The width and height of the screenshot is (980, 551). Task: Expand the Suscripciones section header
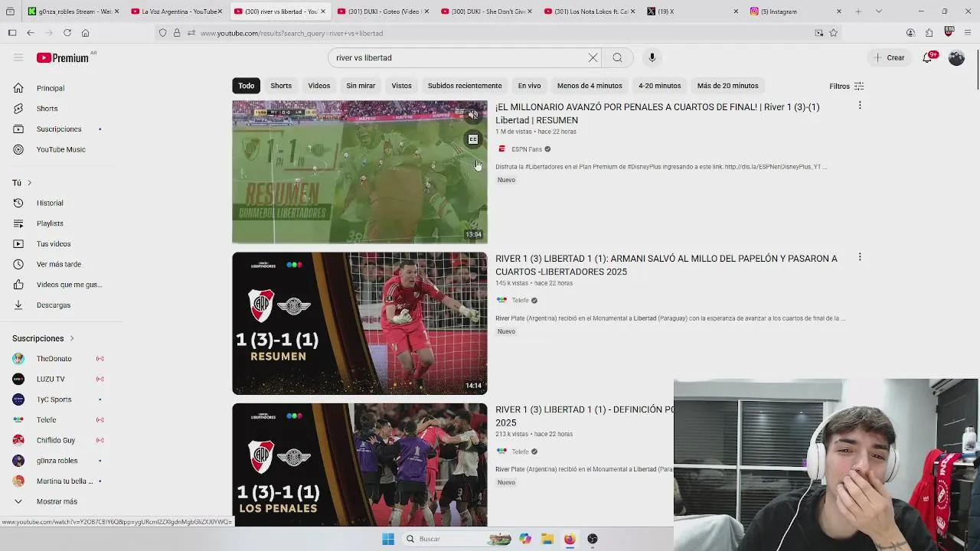(44, 338)
